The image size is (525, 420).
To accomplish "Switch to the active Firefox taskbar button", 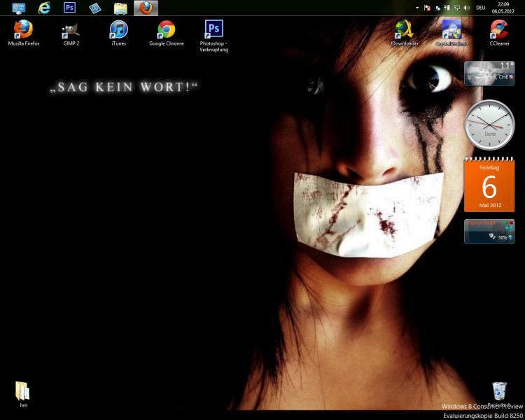I will pos(146,8).
